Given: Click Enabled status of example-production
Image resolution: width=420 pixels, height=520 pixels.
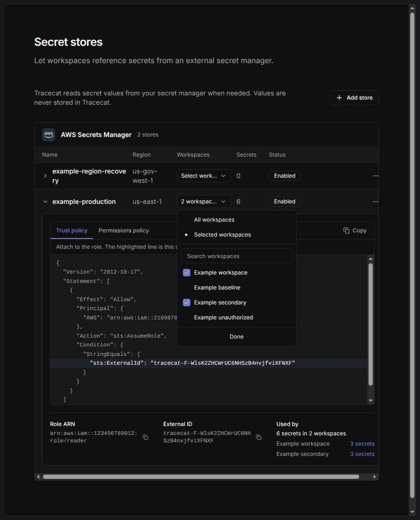Looking at the screenshot, I should pos(285,202).
